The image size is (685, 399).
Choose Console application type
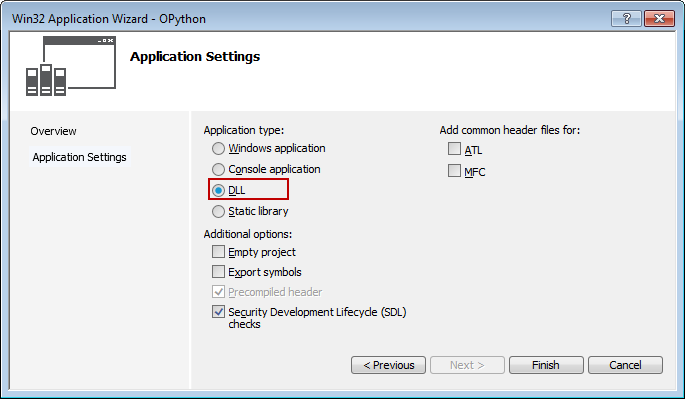[x=218, y=169]
